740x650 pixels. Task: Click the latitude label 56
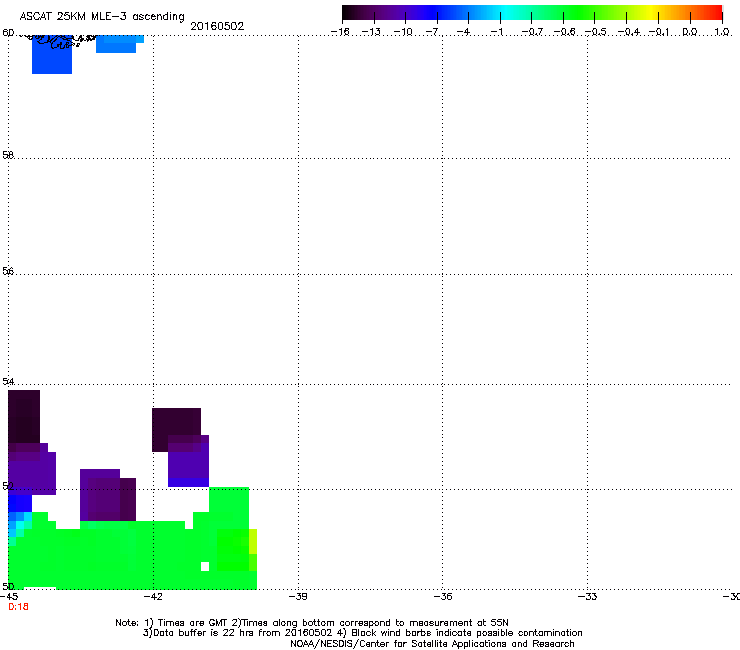pos(8,271)
